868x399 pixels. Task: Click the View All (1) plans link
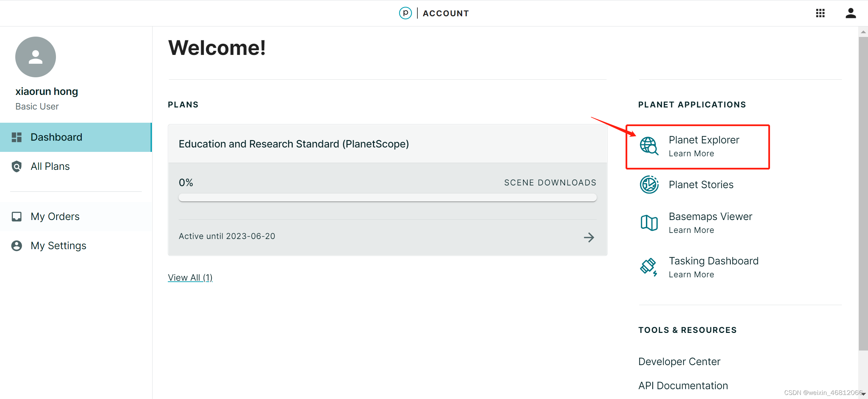click(x=190, y=278)
